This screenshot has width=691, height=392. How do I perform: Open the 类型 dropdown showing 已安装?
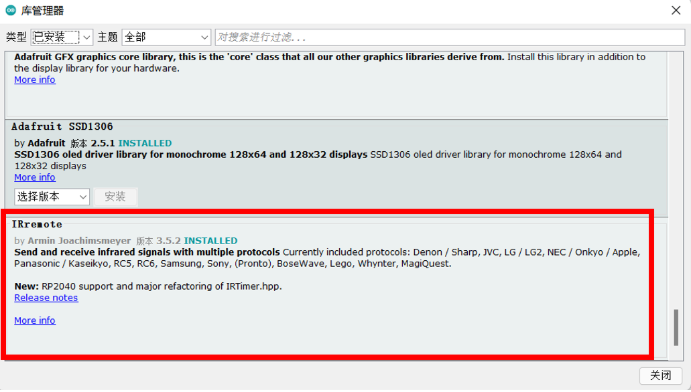61,37
